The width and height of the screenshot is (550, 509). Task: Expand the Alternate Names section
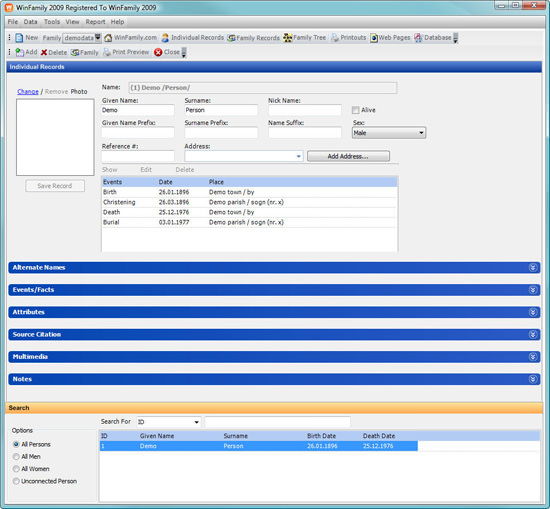tap(532, 268)
